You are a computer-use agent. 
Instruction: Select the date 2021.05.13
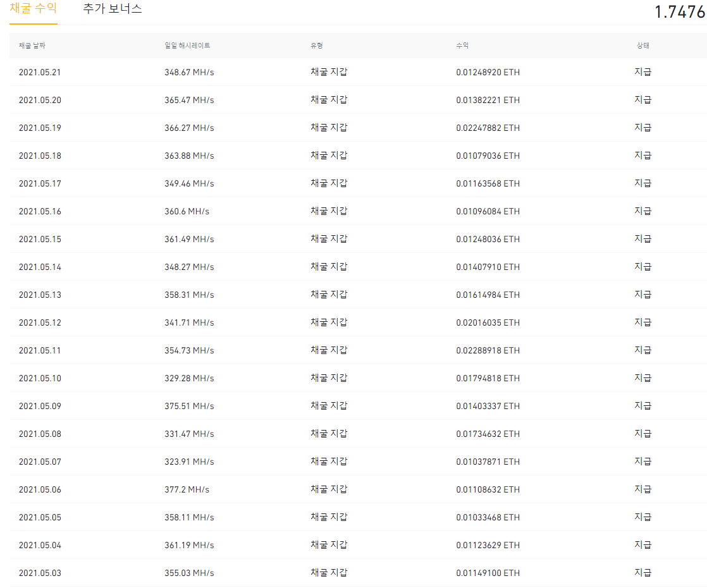tap(40, 295)
